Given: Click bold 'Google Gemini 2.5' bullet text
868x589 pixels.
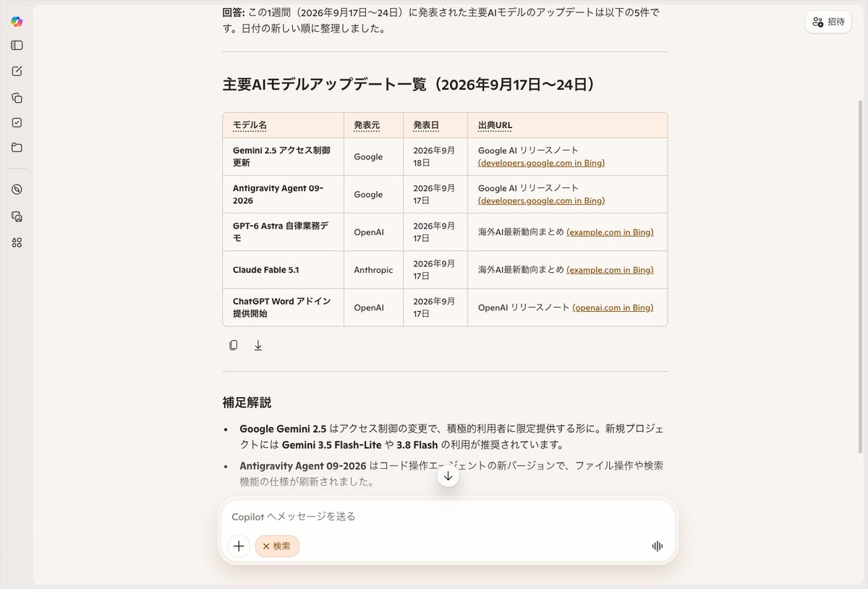Looking at the screenshot, I should pyautogui.click(x=283, y=428).
